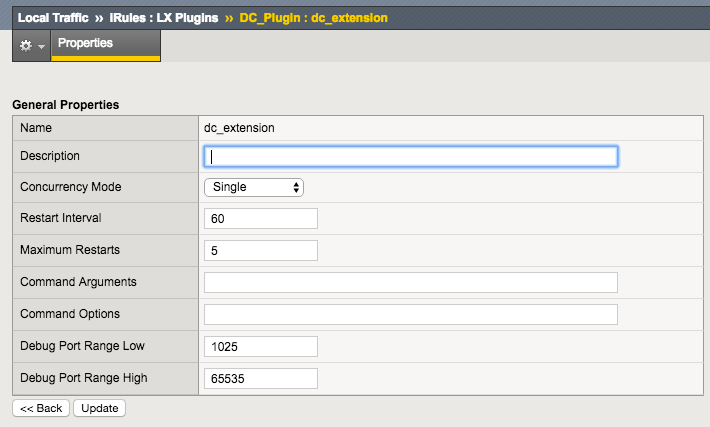Image resolution: width=710 pixels, height=427 pixels.
Task: Focus the Command Options text box
Action: (x=410, y=314)
